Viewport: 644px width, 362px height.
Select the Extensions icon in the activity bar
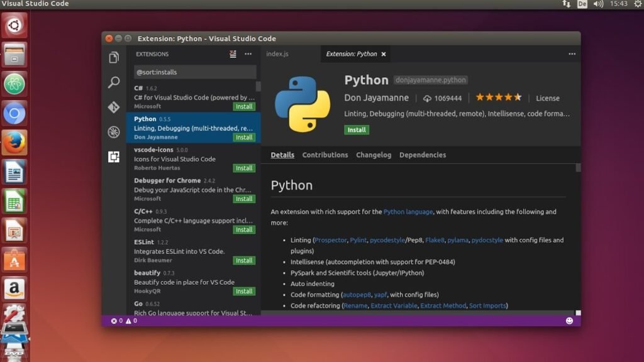[114, 157]
